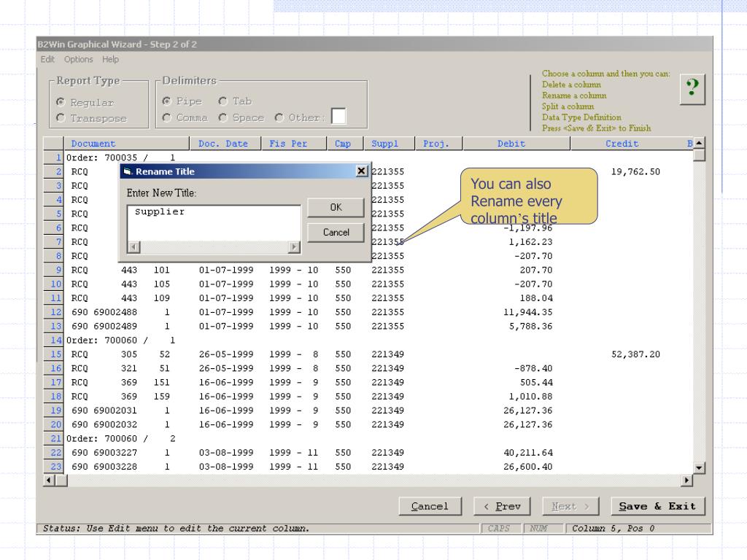Viewport: 747px width, 560px height.
Task: Select the Cmp column header
Action: pyautogui.click(x=345, y=144)
